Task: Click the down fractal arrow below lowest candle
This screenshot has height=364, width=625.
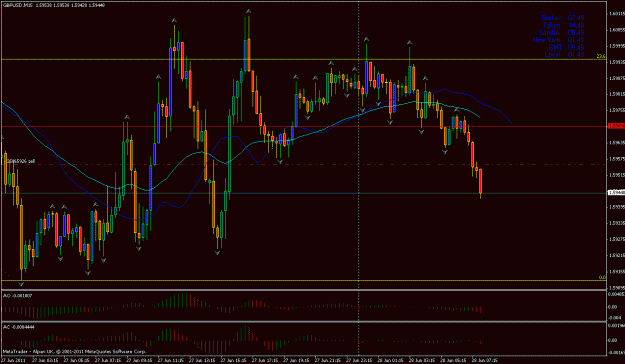Action: (21, 284)
